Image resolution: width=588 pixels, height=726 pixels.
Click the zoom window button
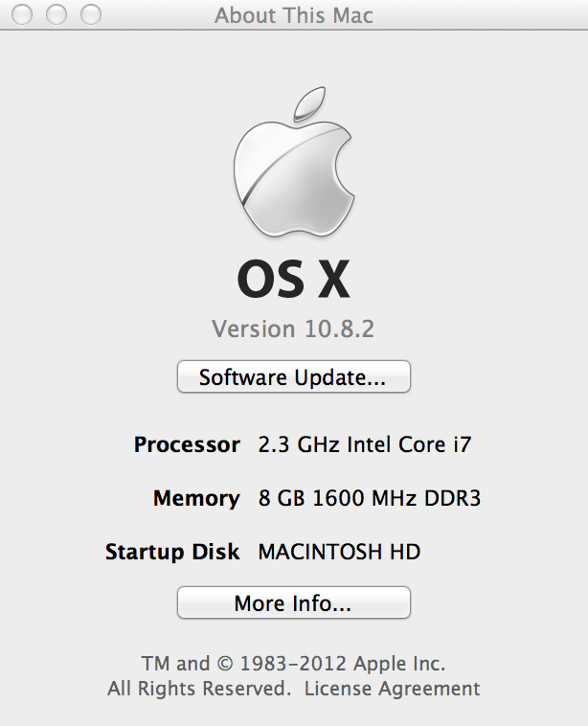coord(91,14)
